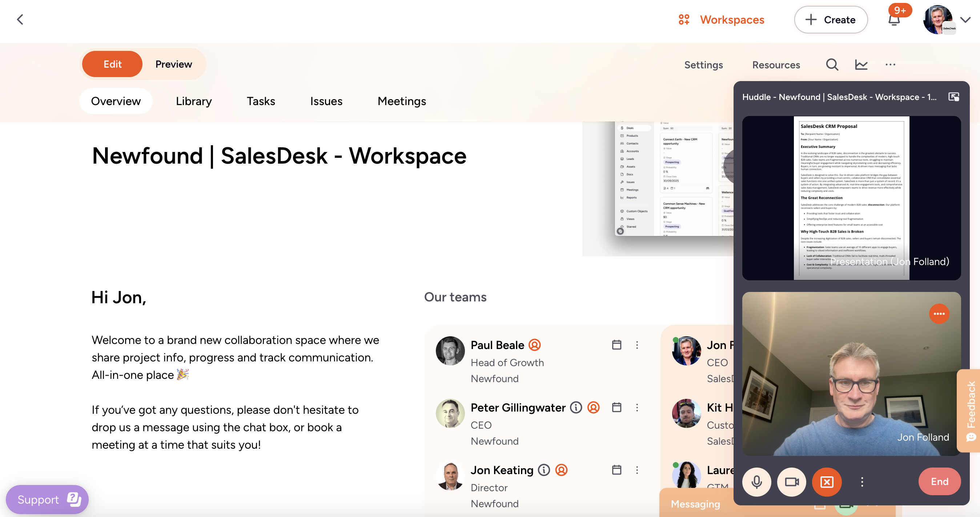Click the back arrow icon
The width and height of the screenshot is (980, 517).
pyautogui.click(x=20, y=19)
